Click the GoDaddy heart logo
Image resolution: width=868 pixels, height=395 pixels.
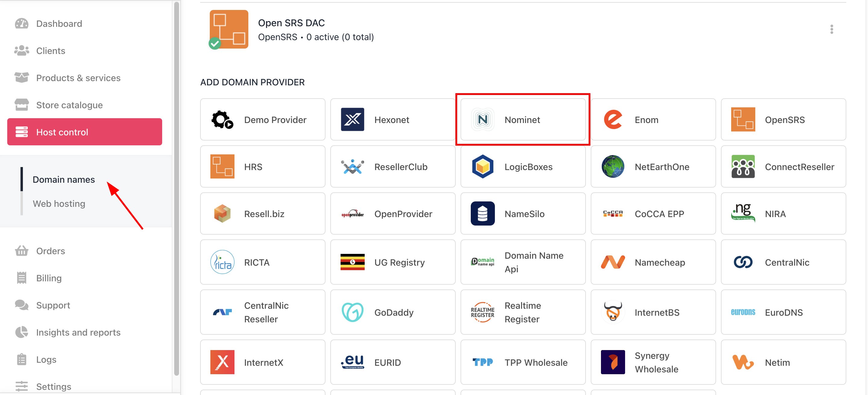tap(352, 312)
